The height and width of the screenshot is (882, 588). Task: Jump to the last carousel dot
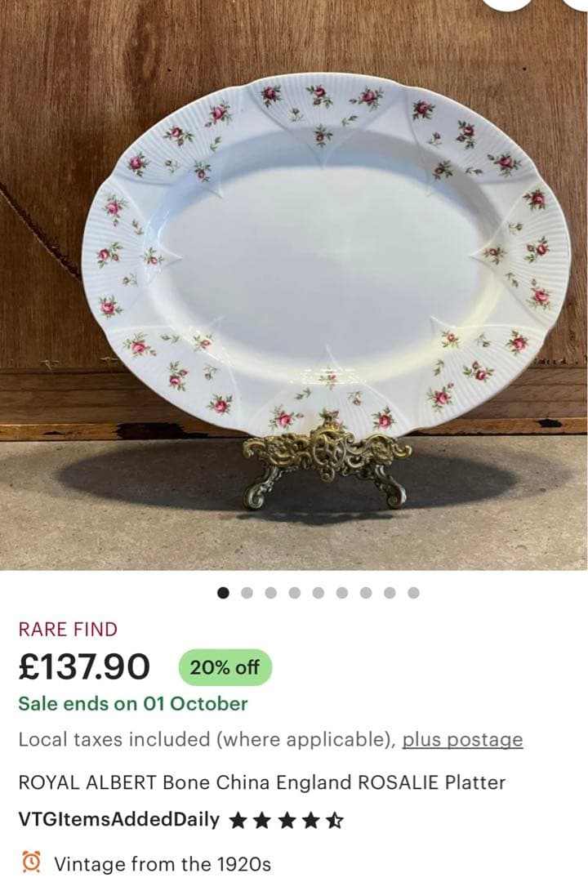(413, 593)
